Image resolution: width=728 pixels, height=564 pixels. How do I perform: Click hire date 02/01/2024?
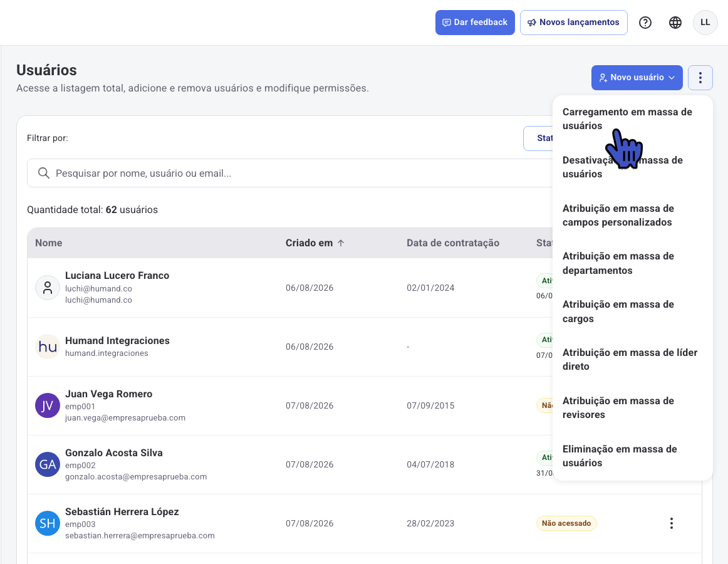[430, 288]
